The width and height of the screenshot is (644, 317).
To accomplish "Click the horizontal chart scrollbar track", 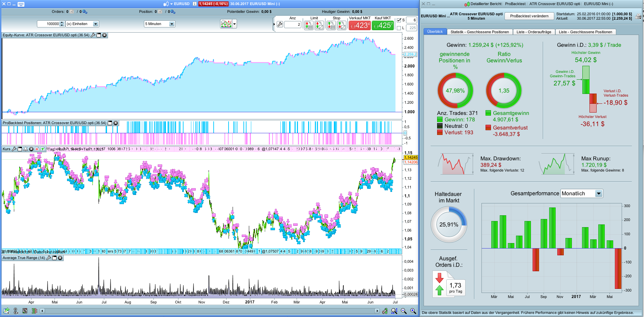I will click(x=210, y=311).
